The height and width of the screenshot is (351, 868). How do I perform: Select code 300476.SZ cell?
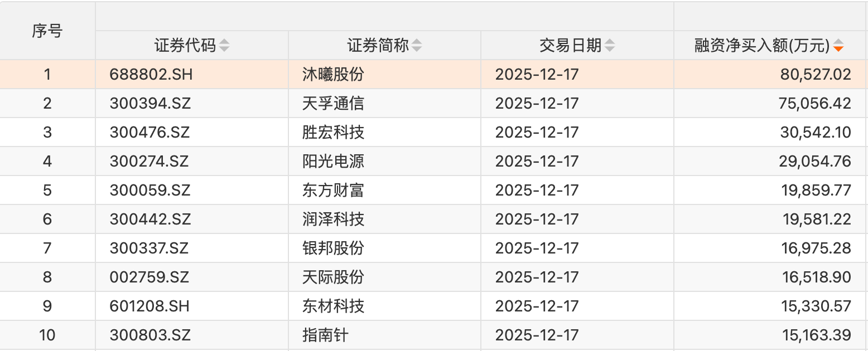click(x=151, y=133)
